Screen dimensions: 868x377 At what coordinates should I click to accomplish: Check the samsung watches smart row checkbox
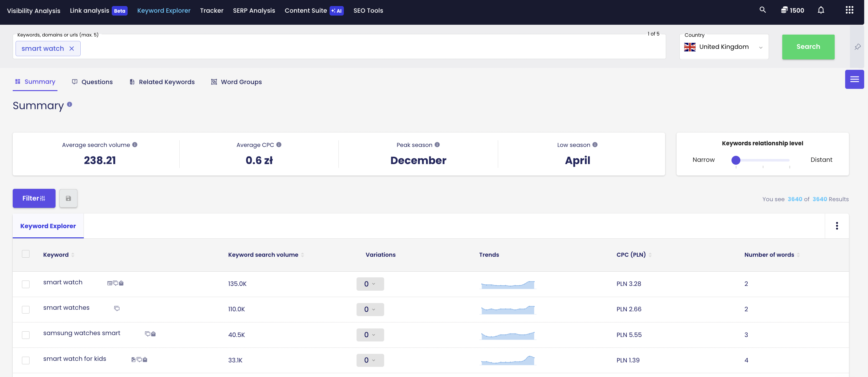26,335
